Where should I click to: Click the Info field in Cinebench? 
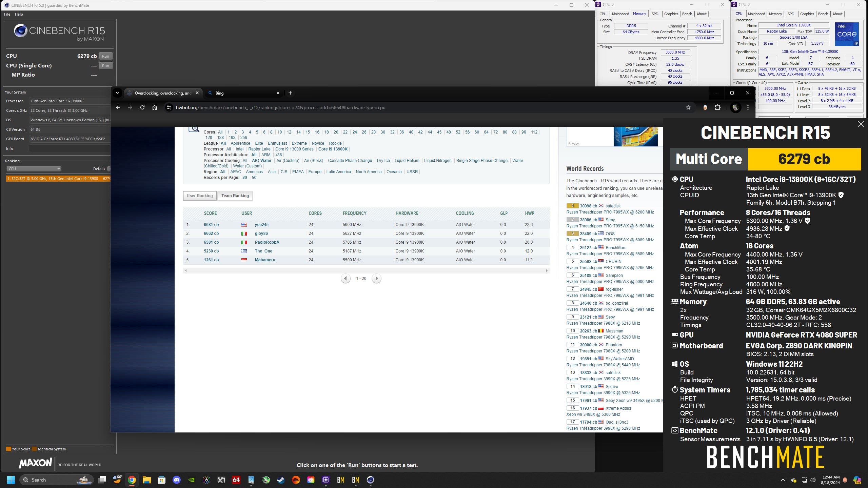[70, 148]
